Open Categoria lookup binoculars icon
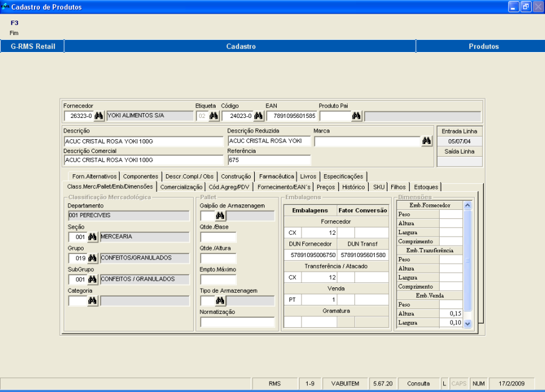This screenshot has height=392, width=545. click(92, 301)
